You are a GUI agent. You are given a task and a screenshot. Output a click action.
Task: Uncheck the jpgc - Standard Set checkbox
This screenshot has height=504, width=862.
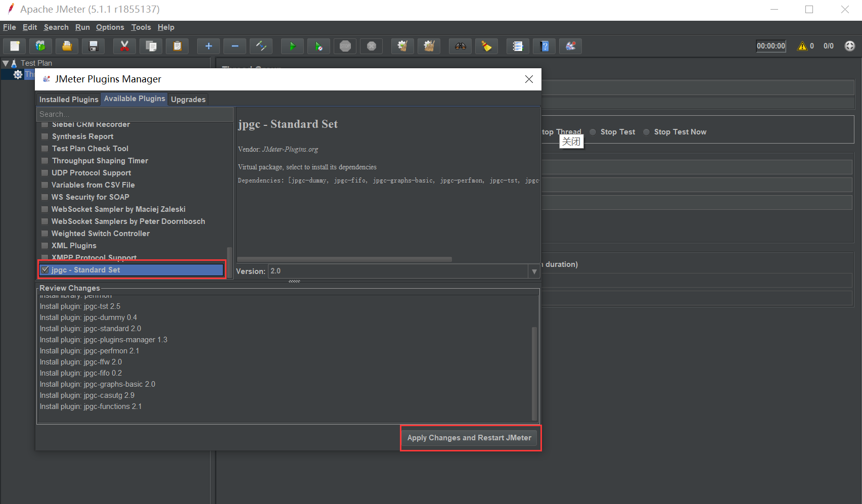coord(45,270)
